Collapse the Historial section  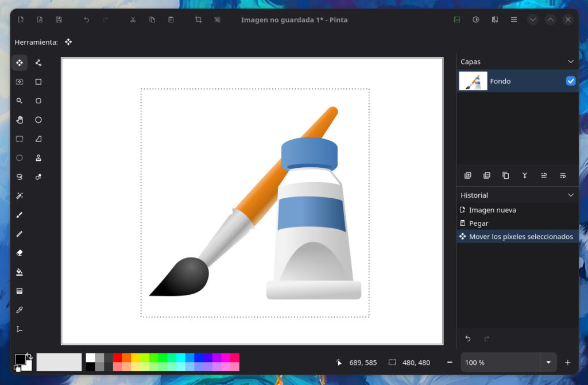click(571, 195)
